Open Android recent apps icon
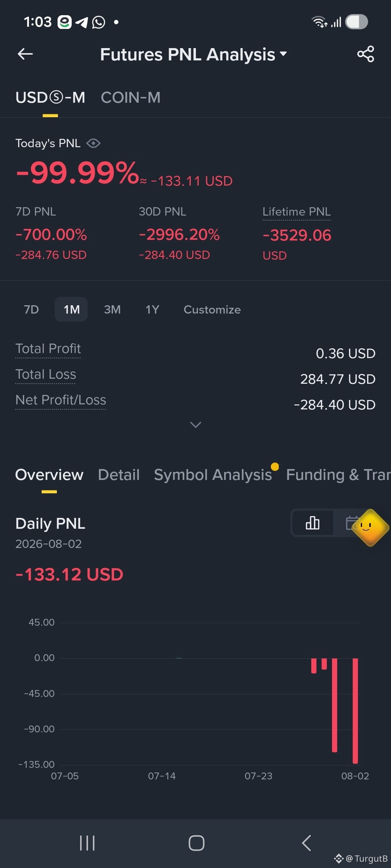The width and height of the screenshot is (391, 868). pos(87,843)
